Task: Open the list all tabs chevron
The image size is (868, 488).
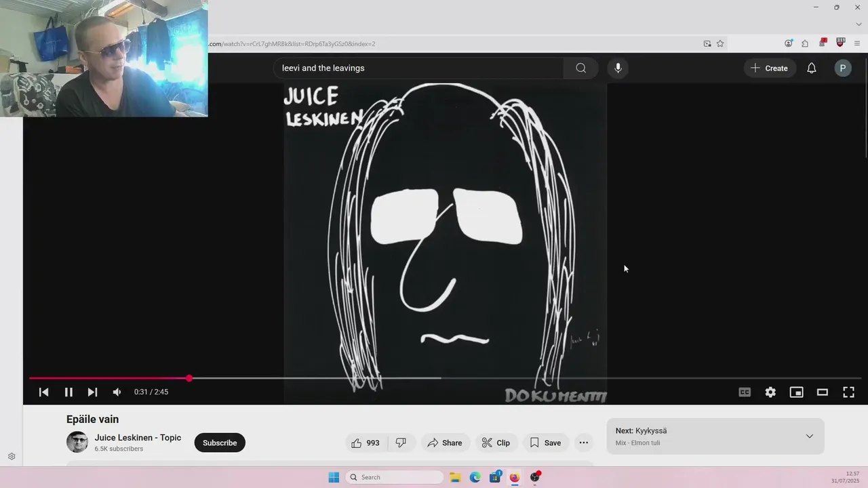Action: point(858,24)
